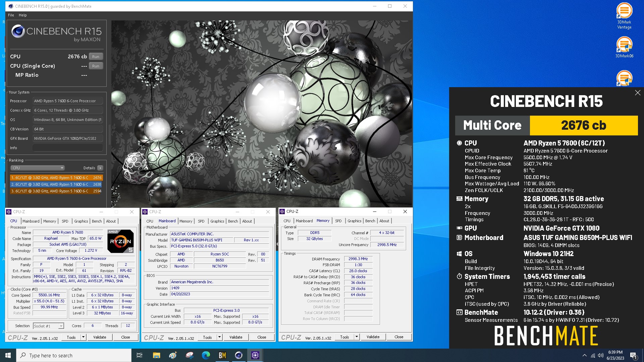
Task: Click Close button in left CPU-Z window
Action: pyautogui.click(x=125, y=338)
